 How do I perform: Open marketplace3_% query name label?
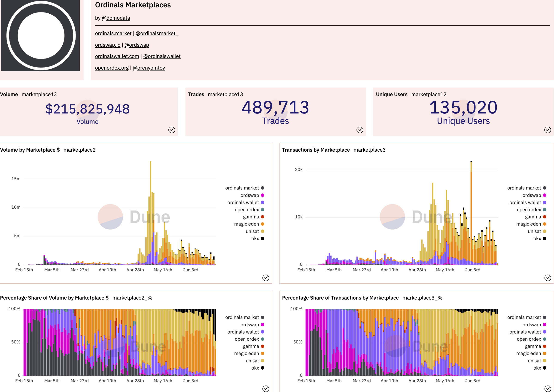coord(422,298)
